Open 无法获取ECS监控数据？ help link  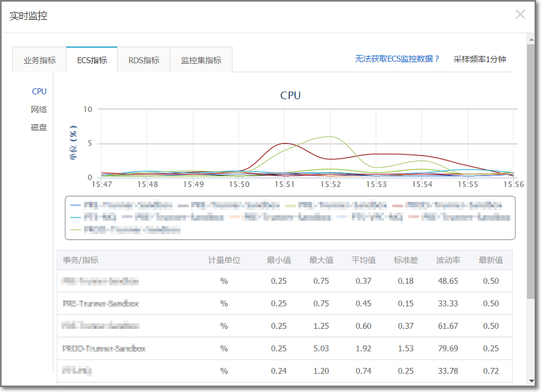click(x=397, y=59)
